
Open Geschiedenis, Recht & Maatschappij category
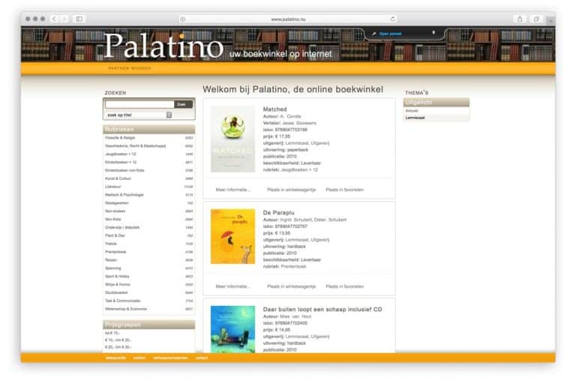click(135, 145)
